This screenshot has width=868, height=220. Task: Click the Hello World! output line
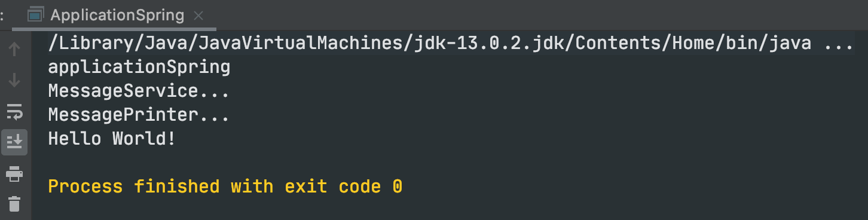click(112, 139)
